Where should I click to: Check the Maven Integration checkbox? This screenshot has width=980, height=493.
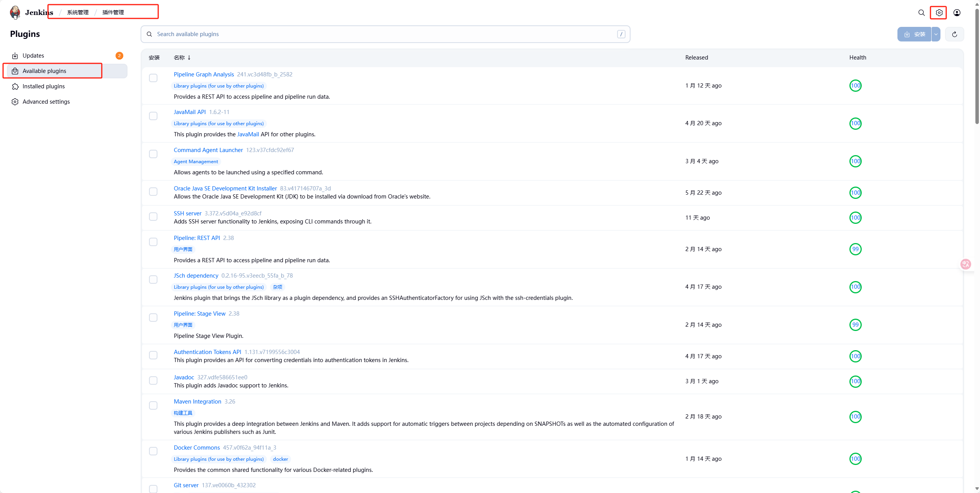click(x=153, y=405)
